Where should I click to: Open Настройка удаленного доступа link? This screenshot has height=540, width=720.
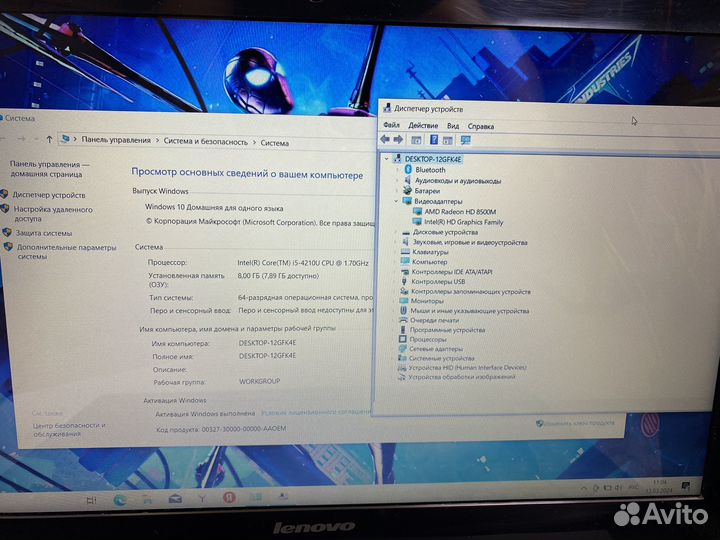[53, 214]
